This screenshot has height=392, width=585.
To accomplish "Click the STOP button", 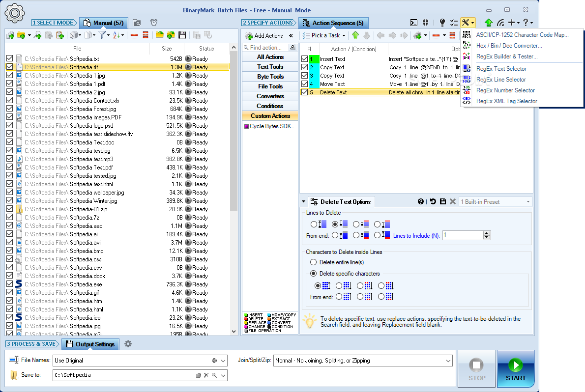I will [x=476, y=368].
